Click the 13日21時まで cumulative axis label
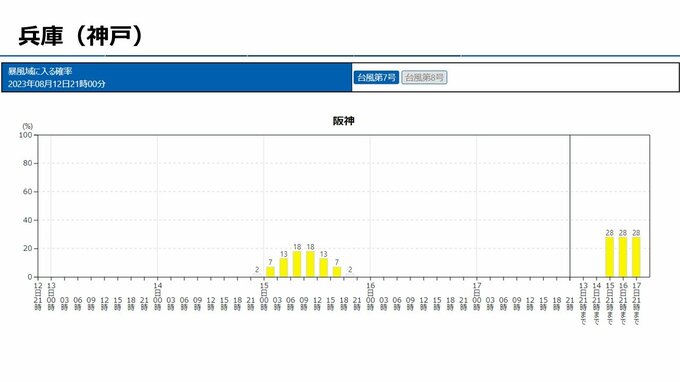Screen dimensions: 680x382 [583, 304]
